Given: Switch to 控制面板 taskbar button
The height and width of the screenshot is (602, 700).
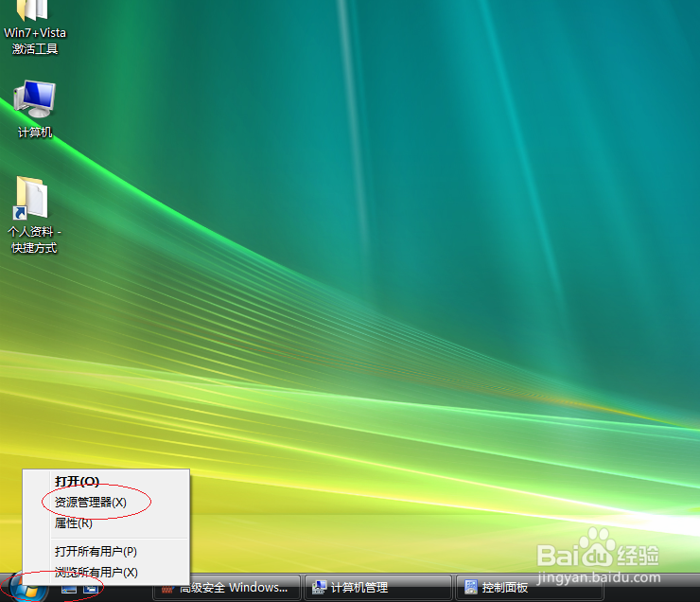Looking at the screenshot, I should [x=530, y=588].
